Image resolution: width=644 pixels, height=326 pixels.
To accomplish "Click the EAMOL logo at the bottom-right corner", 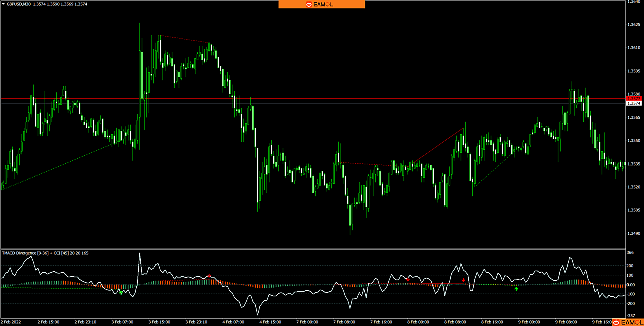I will (x=628, y=322).
